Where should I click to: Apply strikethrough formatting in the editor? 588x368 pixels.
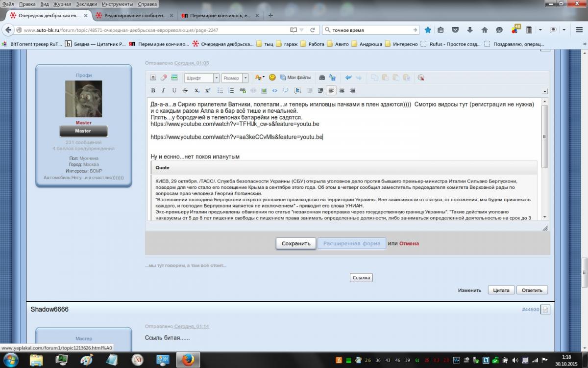(x=185, y=91)
